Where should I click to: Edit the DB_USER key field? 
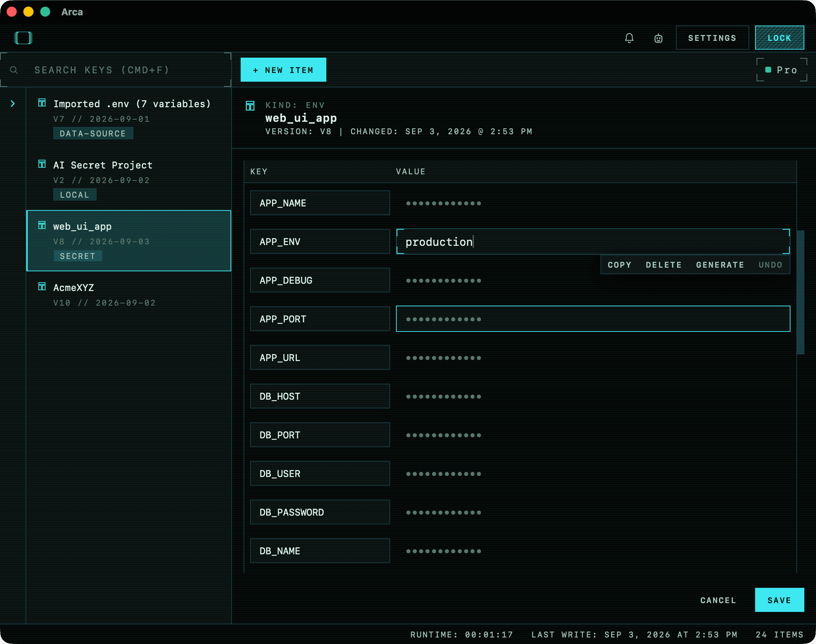[320, 473]
